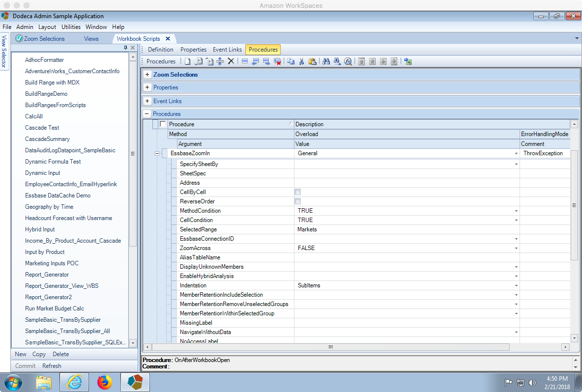Open the EssbaseConnectionID dropdown
The height and width of the screenshot is (392, 582).
coord(516,239)
